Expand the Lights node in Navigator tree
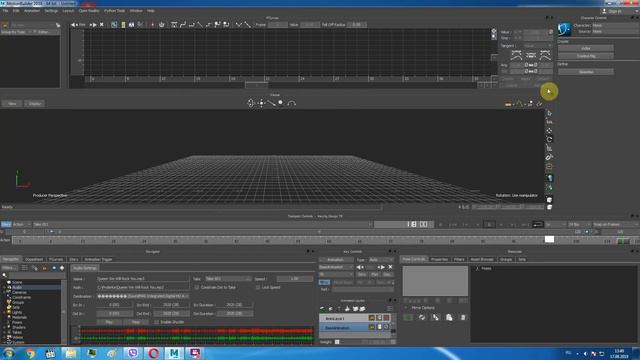The image size is (640, 360). coord(4,312)
